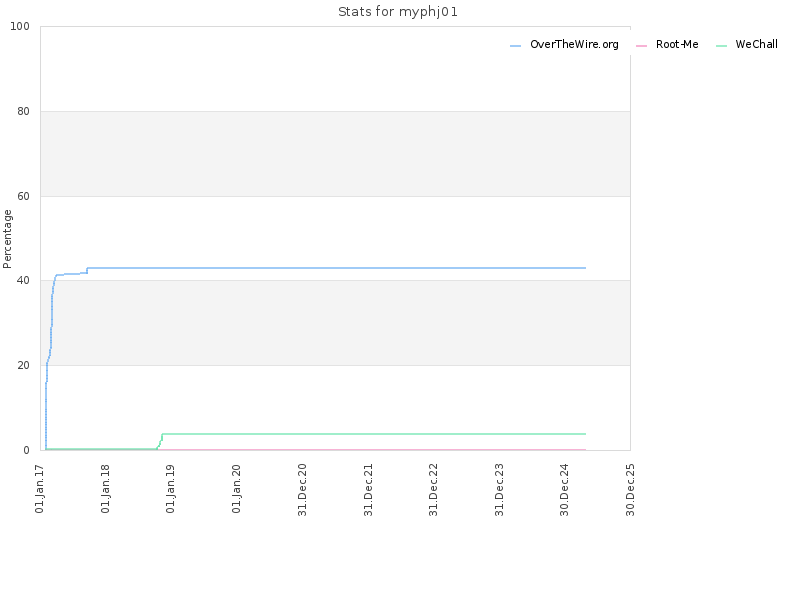
Task: Click the 01.Jan.19 x-axis date label
Action: [170, 489]
